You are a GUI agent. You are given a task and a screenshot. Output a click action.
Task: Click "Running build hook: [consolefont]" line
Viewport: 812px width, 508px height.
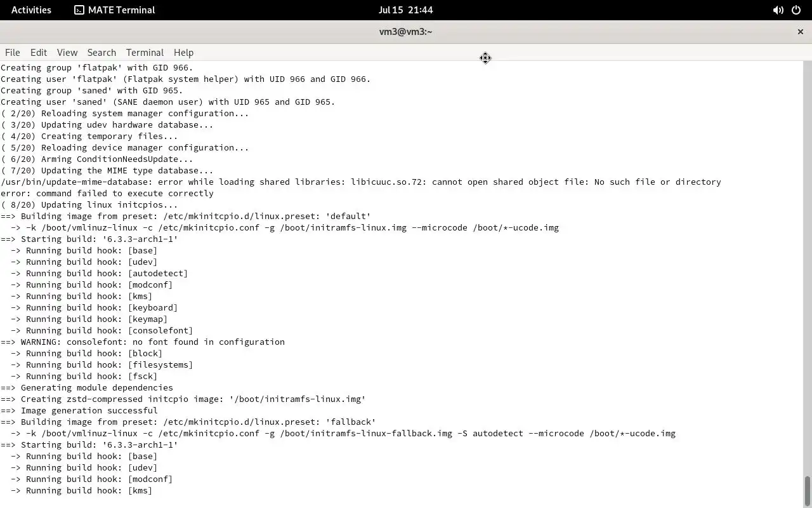point(102,330)
